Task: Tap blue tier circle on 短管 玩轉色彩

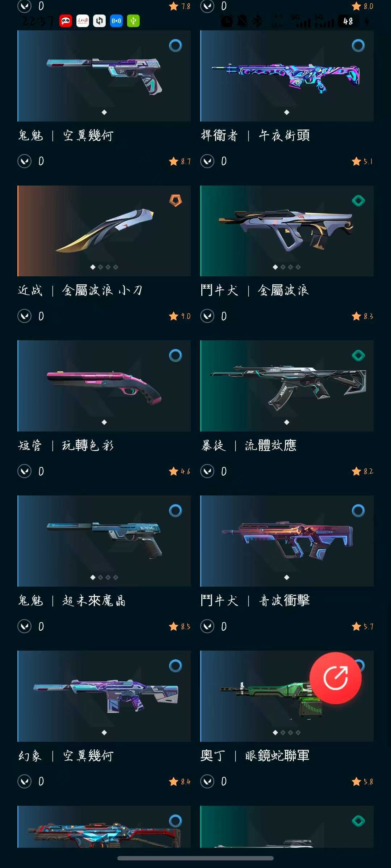Action: (x=176, y=356)
